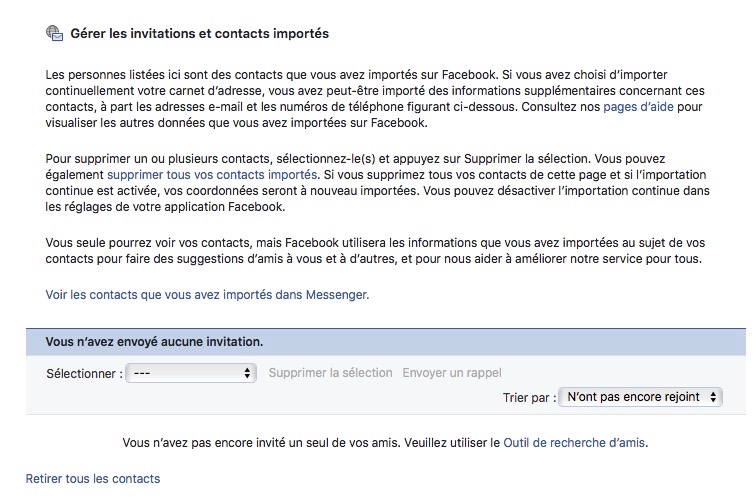Open the Trier par dropdown

(x=640, y=397)
